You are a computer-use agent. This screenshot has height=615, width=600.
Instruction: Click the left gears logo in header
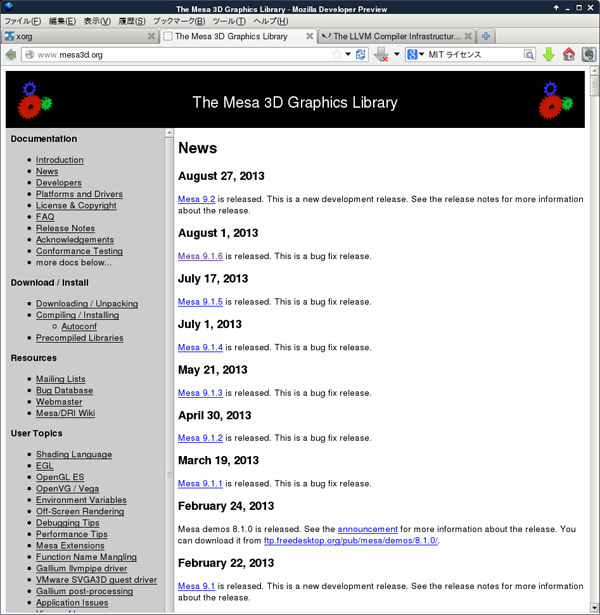pyautogui.click(x=35, y=100)
